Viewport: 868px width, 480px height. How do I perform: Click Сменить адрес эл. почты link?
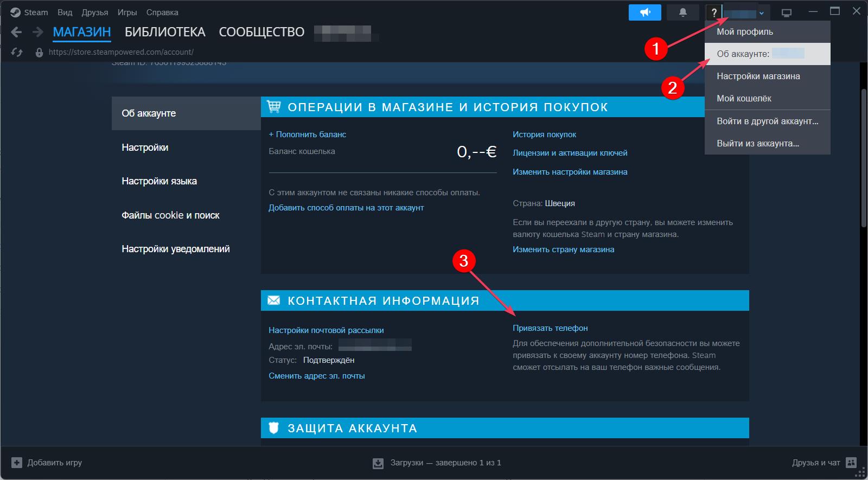click(x=317, y=375)
